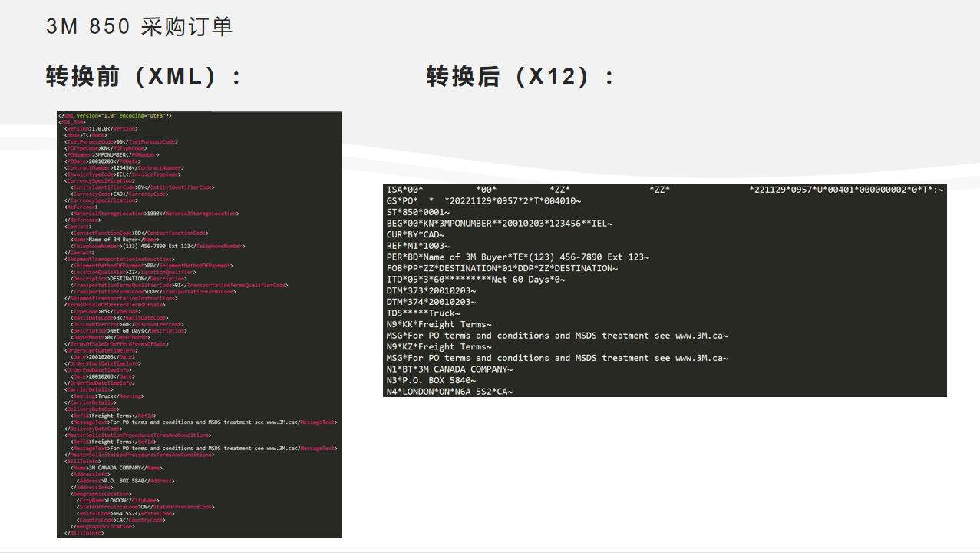Image resolution: width=980 pixels, height=553 pixels.
Task: Click the ISA*00* interchange header line
Action: (665, 190)
